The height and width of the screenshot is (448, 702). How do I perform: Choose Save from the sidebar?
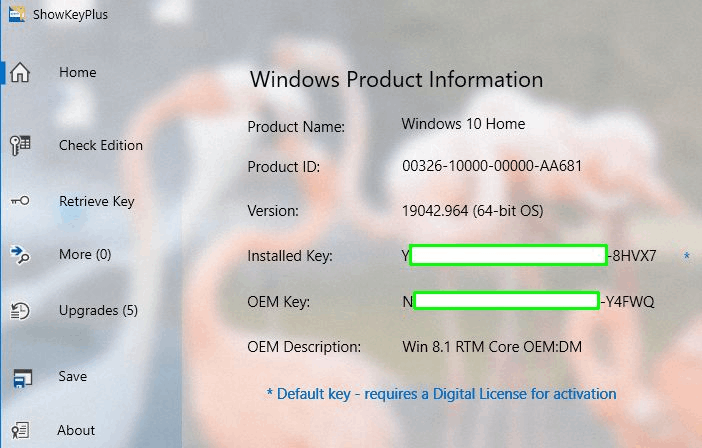tap(73, 376)
